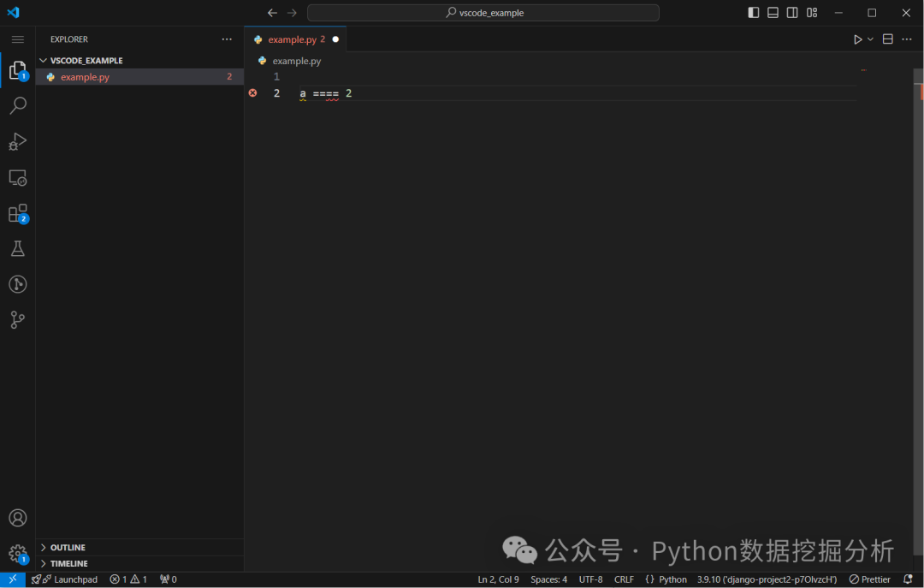Open editor More Actions ellipsis
Screen dimensions: 924x588
906,39
